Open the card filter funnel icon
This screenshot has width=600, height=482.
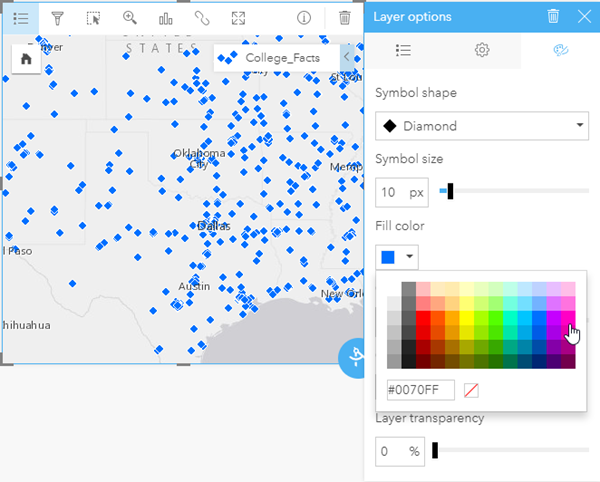(57, 18)
